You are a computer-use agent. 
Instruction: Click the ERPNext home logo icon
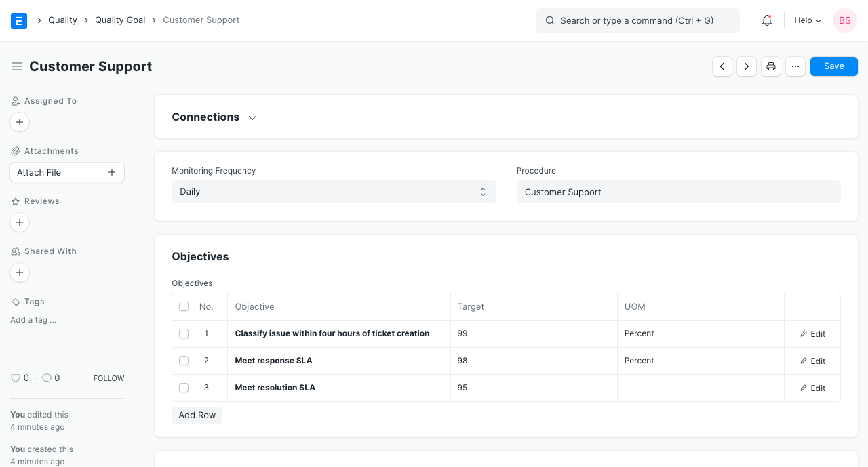click(19, 20)
